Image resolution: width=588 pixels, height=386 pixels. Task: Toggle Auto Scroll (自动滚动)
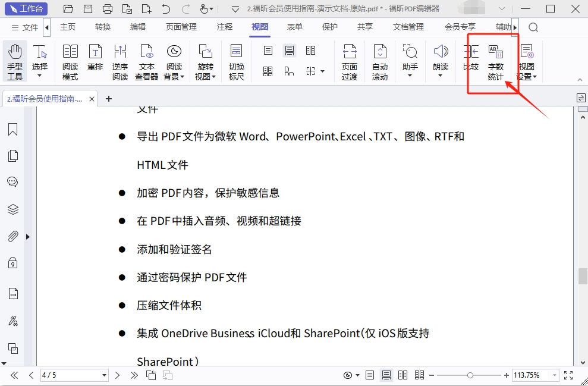380,62
